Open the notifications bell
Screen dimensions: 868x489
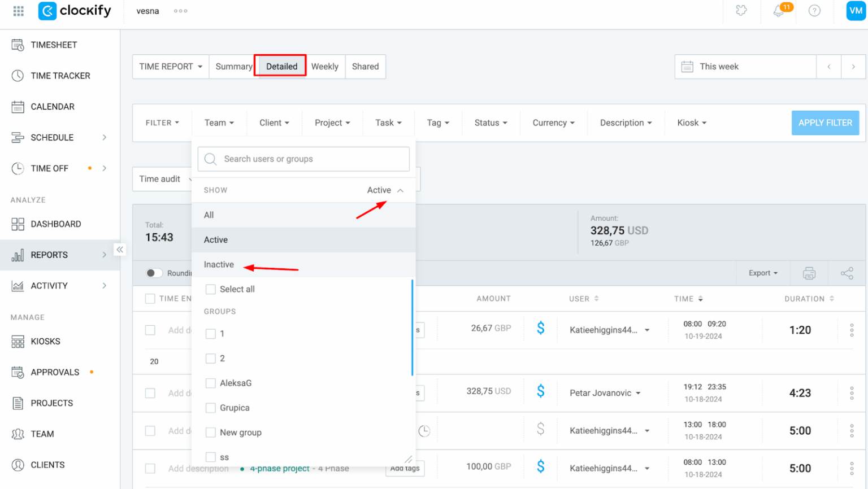779,10
